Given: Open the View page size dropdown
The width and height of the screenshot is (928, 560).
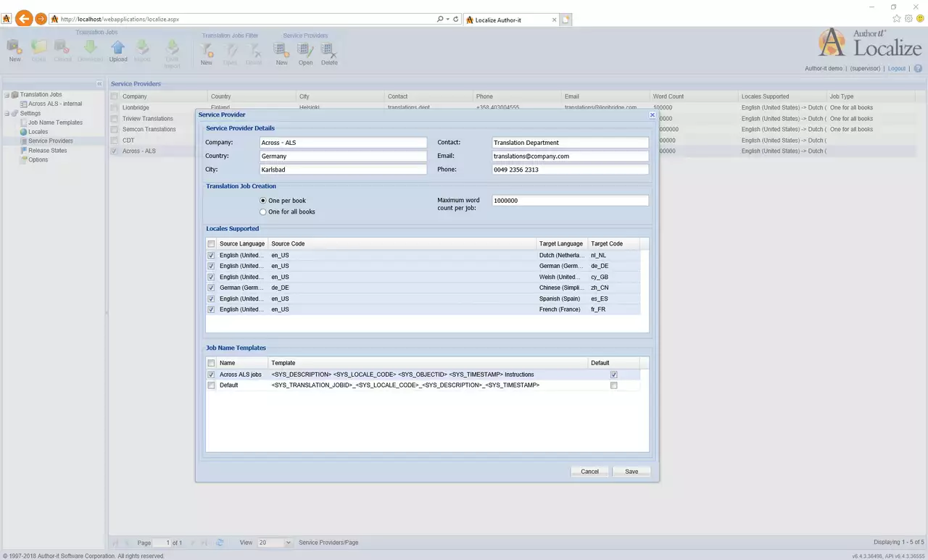Looking at the screenshot, I should tap(288, 543).
